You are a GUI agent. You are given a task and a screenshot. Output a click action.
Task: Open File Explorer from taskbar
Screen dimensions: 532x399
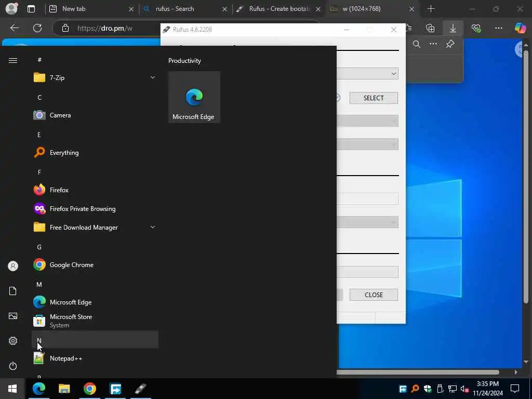click(x=64, y=389)
